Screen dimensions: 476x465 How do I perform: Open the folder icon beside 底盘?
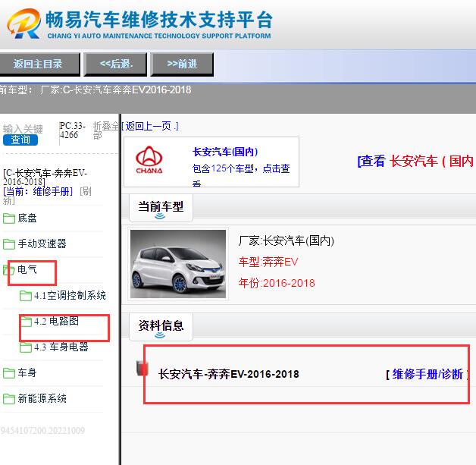pyautogui.click(x=9, y=218)
